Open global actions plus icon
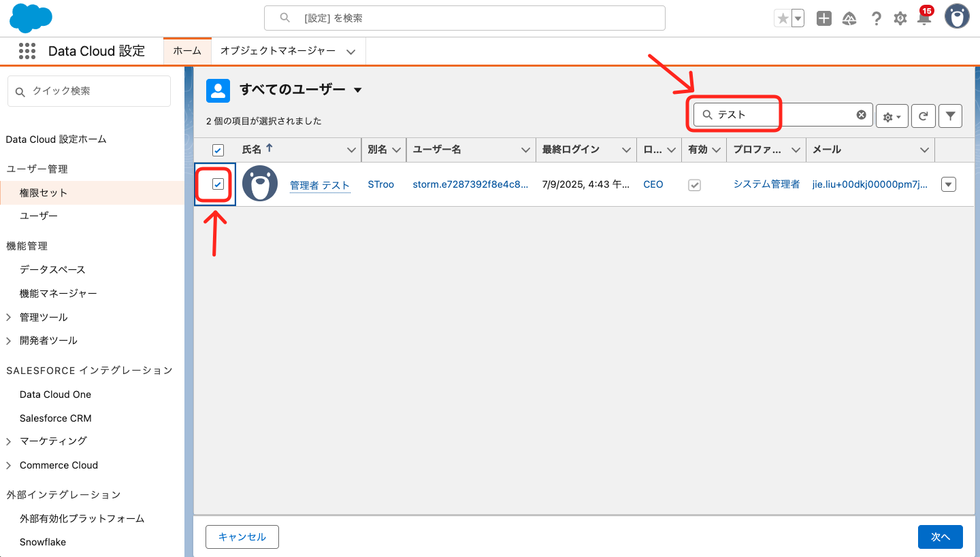Image resolution: width=980 pixels, height=557 pixels. pyautogui.click(x=824, y=18)
